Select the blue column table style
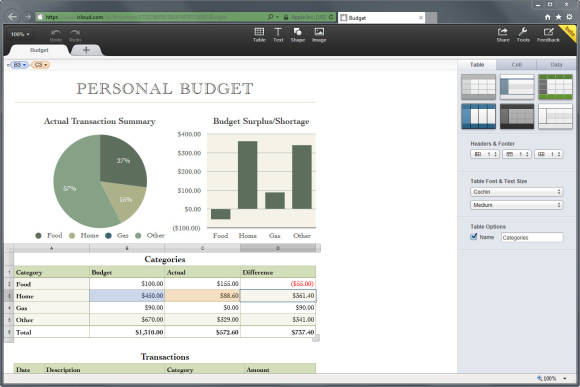Image resolution: width=580 pixels, height=387 pixels. [479, 116]
